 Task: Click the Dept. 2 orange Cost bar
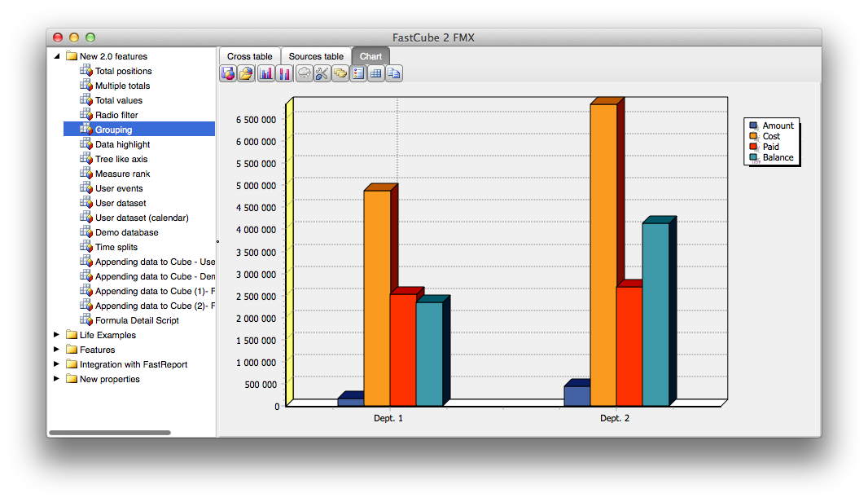603,255
